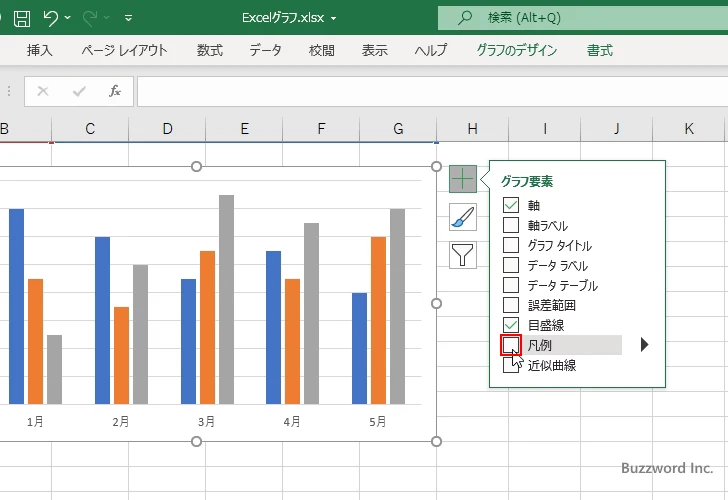This screenshot has height=500, width=728.
Task: Click the formula bar enter checkmark icon
Action: [79, 91]
